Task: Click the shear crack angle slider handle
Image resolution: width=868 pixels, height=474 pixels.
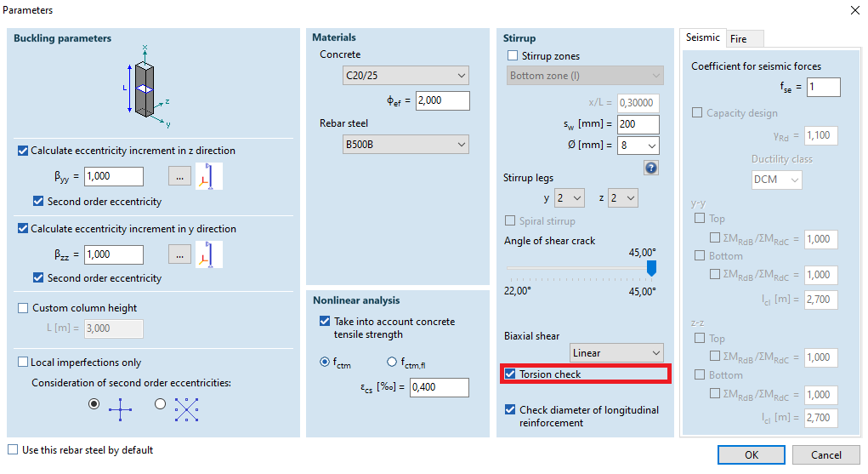Action: pos(651,268)
